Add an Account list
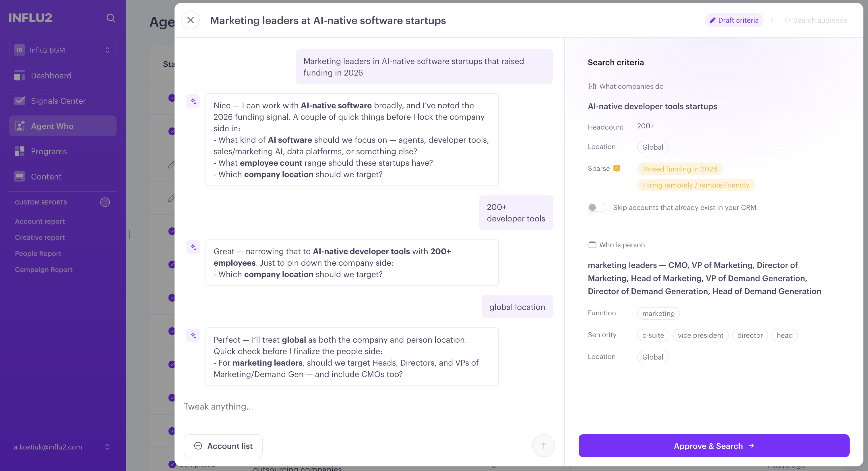 click(x=223, y=446)
